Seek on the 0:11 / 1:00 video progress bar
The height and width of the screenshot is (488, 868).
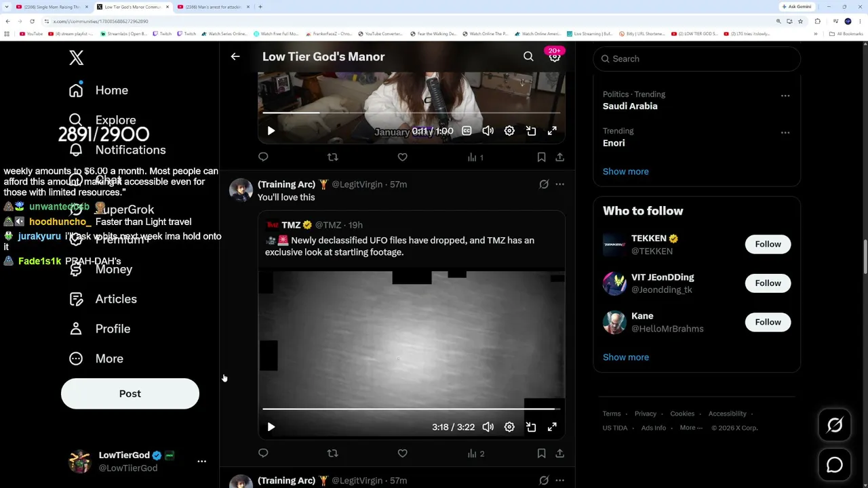(412, 113)
